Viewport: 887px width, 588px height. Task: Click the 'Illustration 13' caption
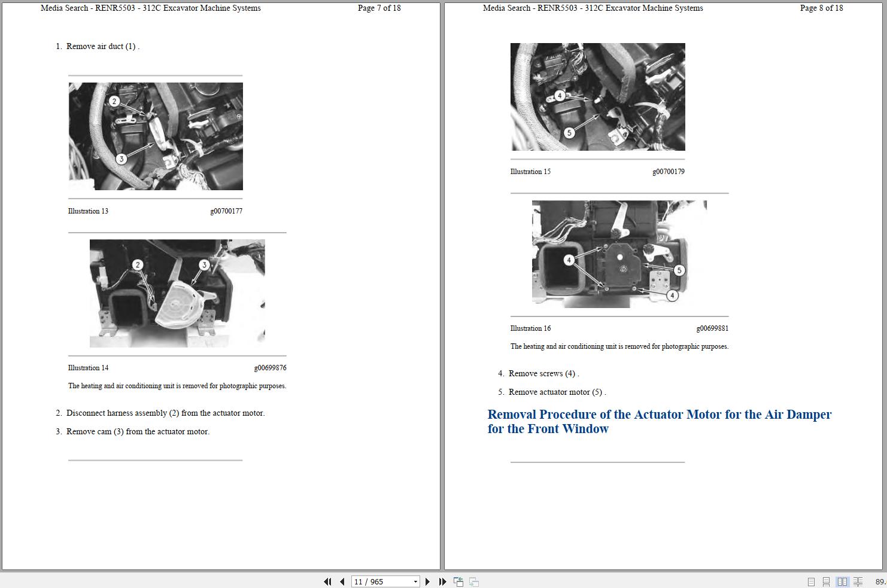[x=88, y=211]
